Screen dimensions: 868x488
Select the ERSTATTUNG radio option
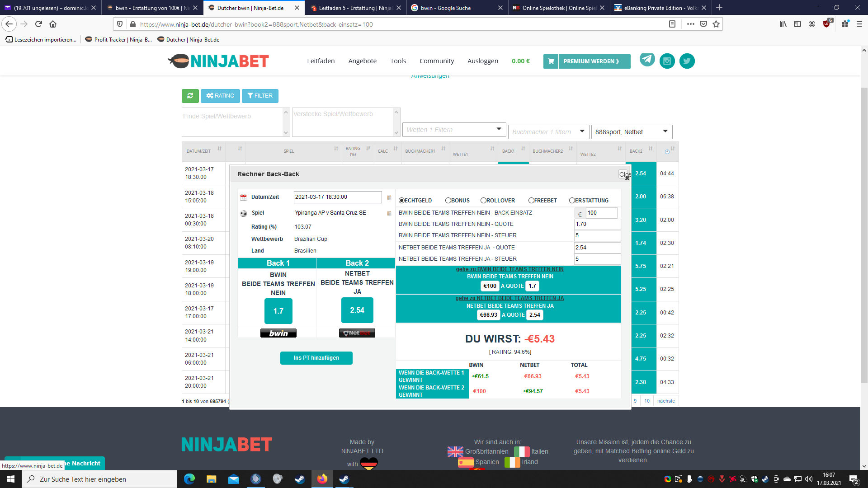[572, 201]
